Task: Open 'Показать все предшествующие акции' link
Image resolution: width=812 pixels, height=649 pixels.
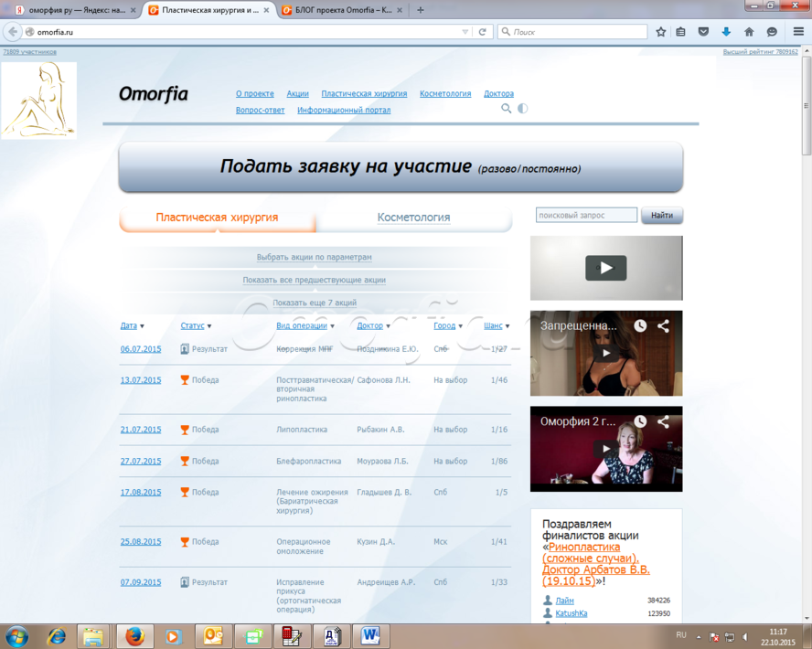Action: (x=315, y=280)
